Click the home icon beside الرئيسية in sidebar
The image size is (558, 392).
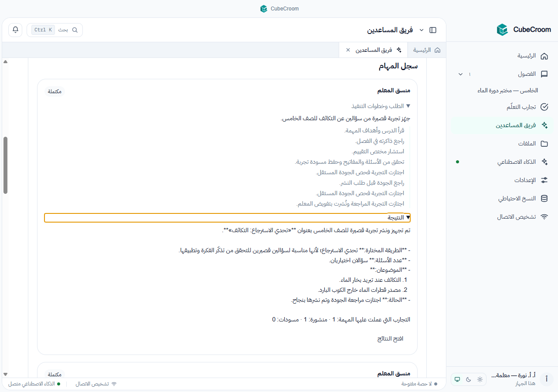544,56
